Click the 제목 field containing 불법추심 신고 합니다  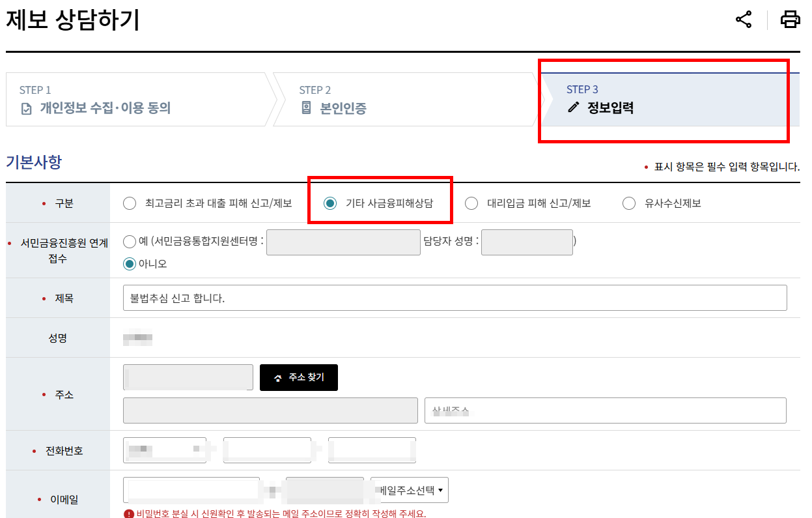point(456,298)
